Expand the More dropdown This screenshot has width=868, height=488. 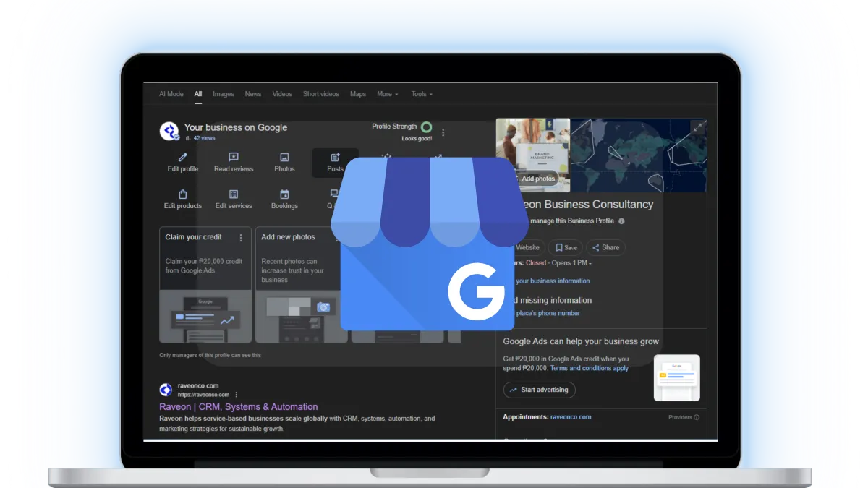click(388, 94)
